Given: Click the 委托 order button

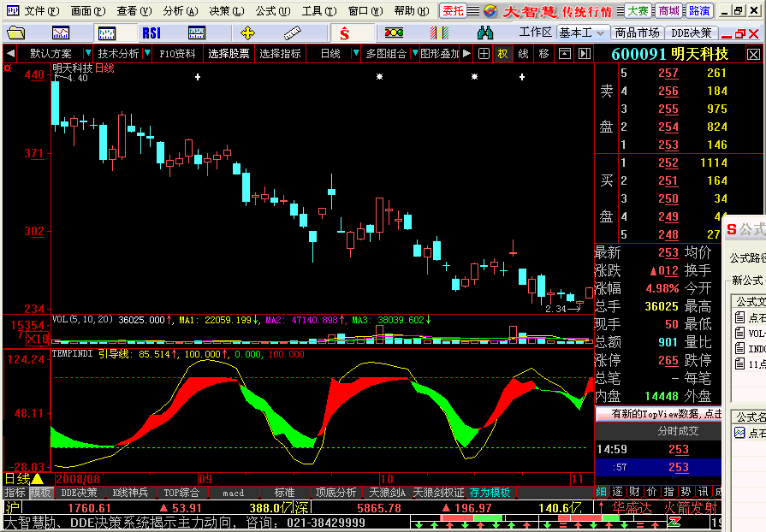Looking at the screenshot, I should pos(453,11).
